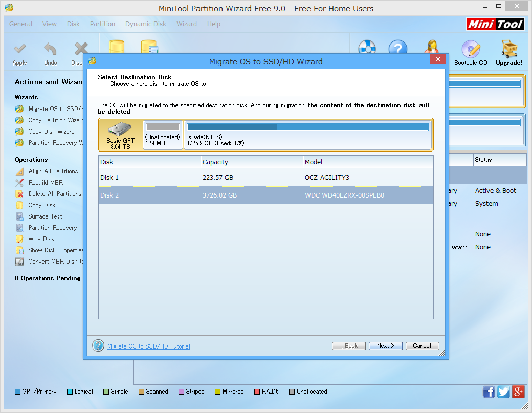Click the Status column header in main window
532x413 pixels.
click(499, 160)
